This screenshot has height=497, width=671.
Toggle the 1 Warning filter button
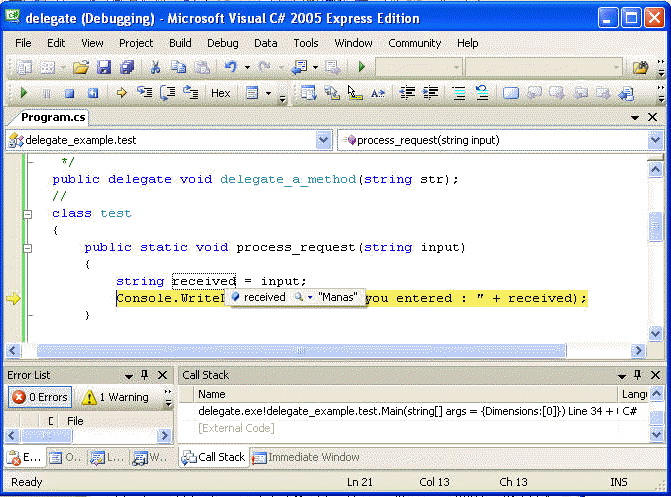(x=115, y=397)
